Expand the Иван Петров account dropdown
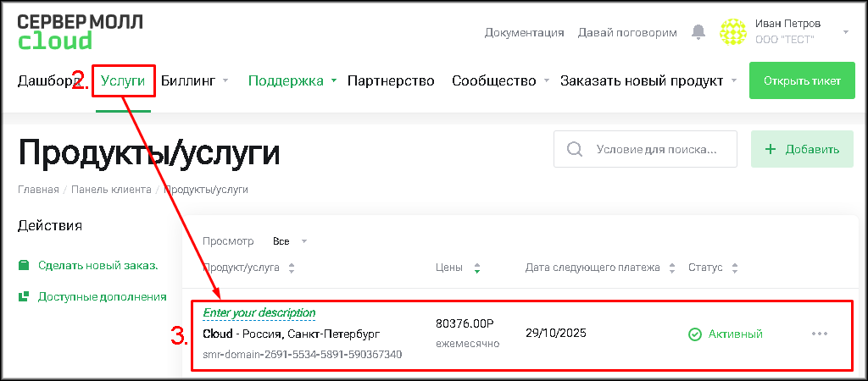The image size is (868, 381). point(845,32)
